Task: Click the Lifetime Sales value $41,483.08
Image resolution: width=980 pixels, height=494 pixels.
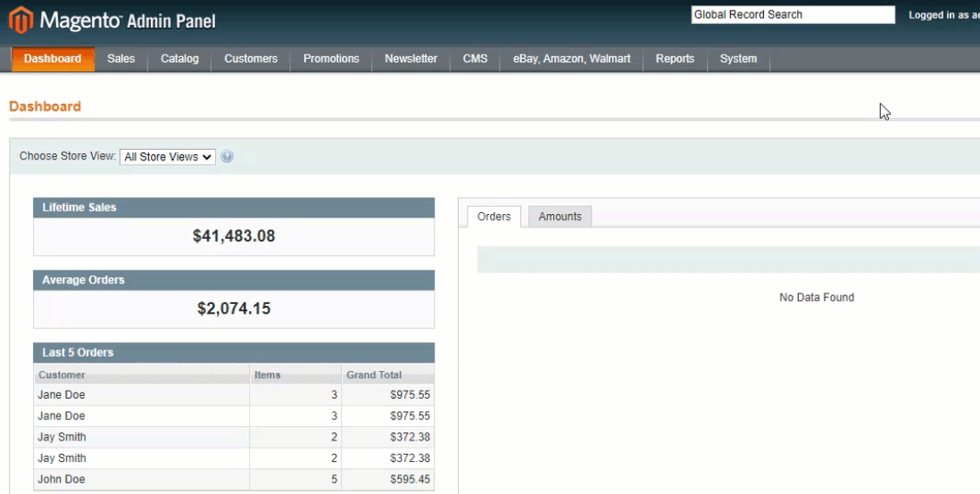Action: (x=234, y=236)
